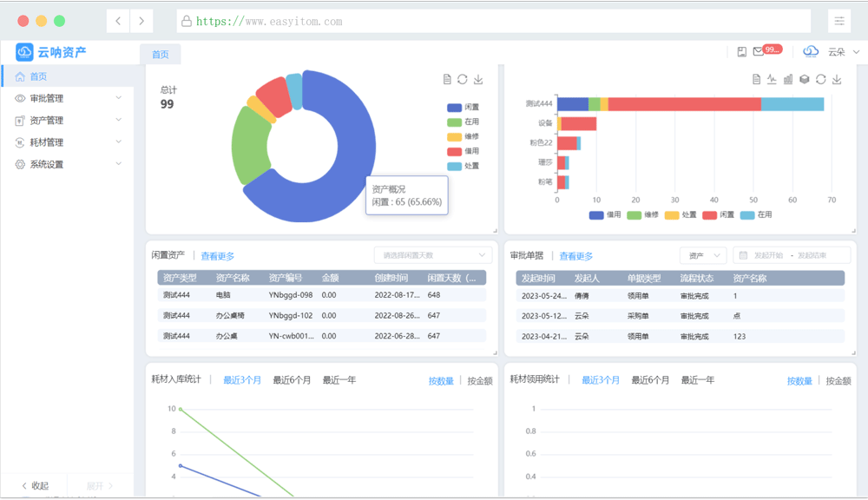Select 最近6个月 in 耗材入库统计
Image resolution: width=868 pixels, height=500 pixels.
click(x=292, y=380)
